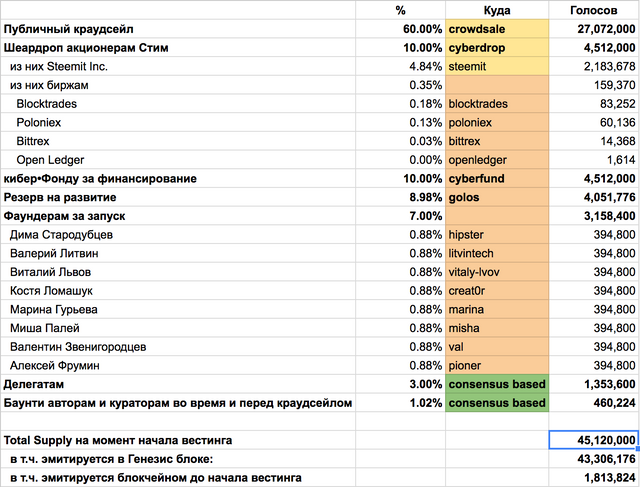
Task: Click the 'Blocktrades' name cell
Action: pos(178,104)
